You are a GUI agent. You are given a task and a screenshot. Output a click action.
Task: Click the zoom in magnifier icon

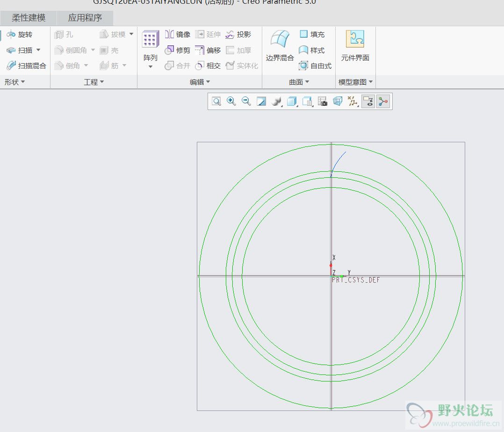231,101
